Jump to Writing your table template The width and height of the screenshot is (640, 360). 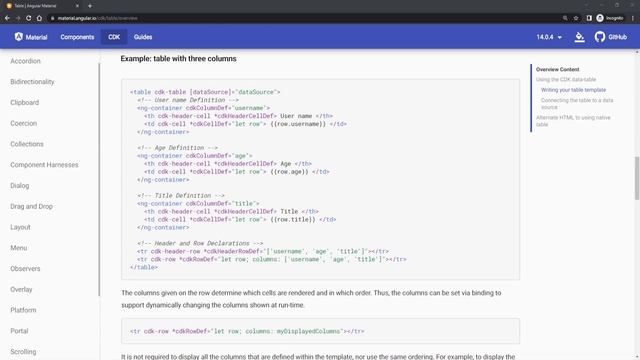[x=573, y=90]
